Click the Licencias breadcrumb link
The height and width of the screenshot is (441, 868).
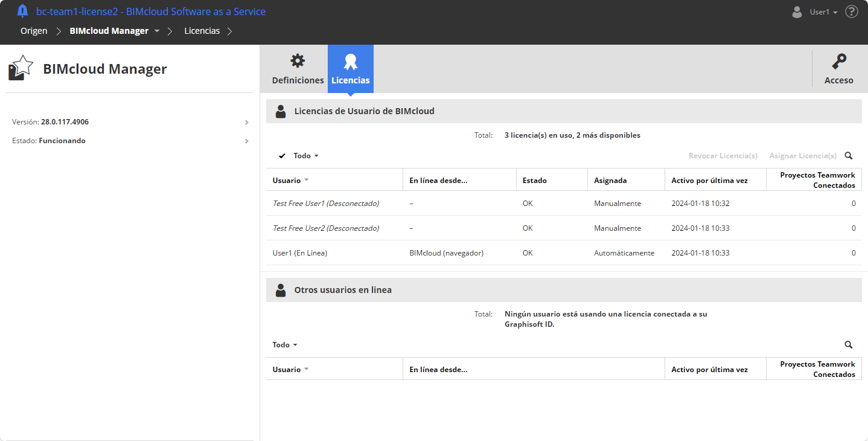(x=202, y=31)
